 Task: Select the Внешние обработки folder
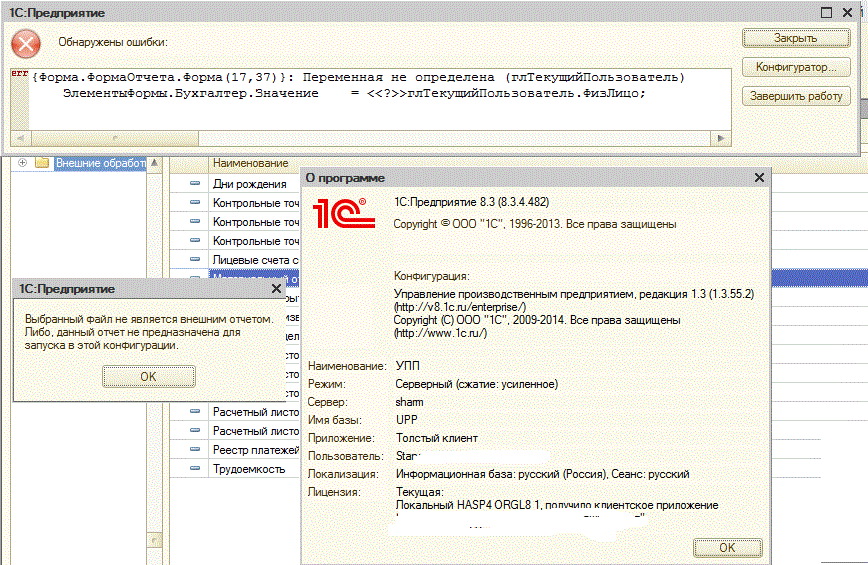(100, 163)
